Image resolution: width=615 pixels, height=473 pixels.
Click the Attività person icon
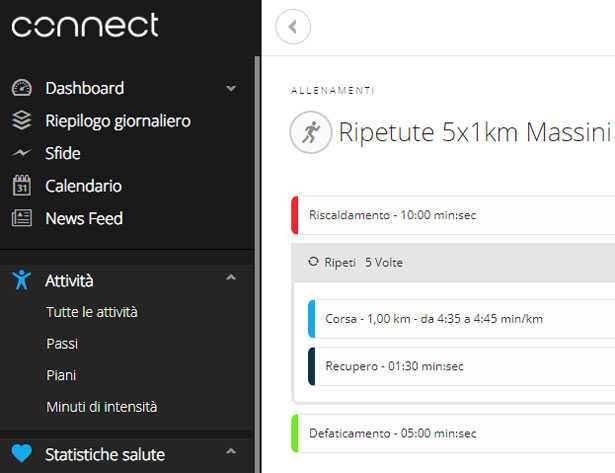[22, 280]
